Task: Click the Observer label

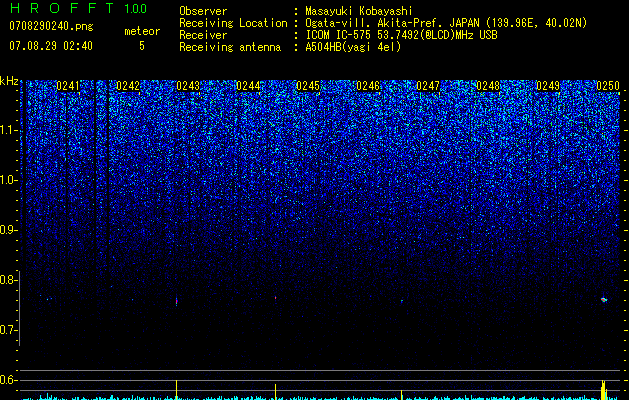Action: click(x=203, y=11)
